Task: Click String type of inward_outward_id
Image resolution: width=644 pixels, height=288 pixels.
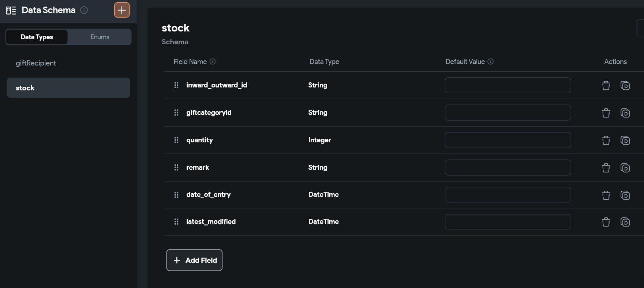Action: click(x=318, y=85)
